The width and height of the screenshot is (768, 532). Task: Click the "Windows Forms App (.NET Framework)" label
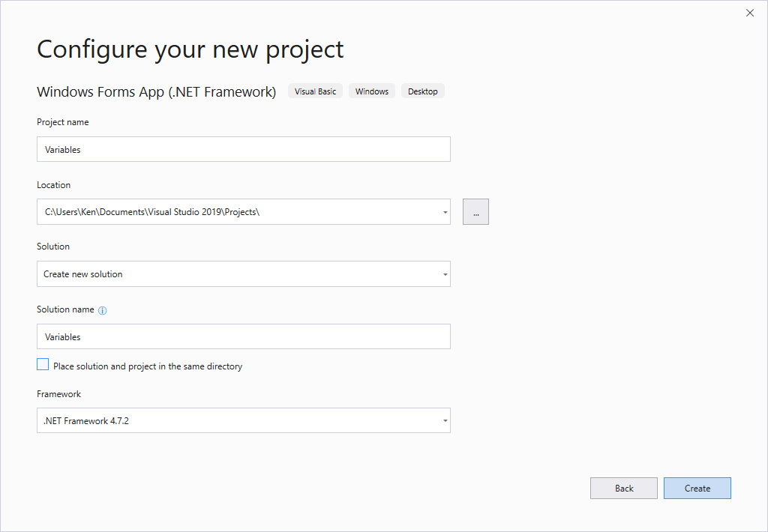[x=156, y=91]
